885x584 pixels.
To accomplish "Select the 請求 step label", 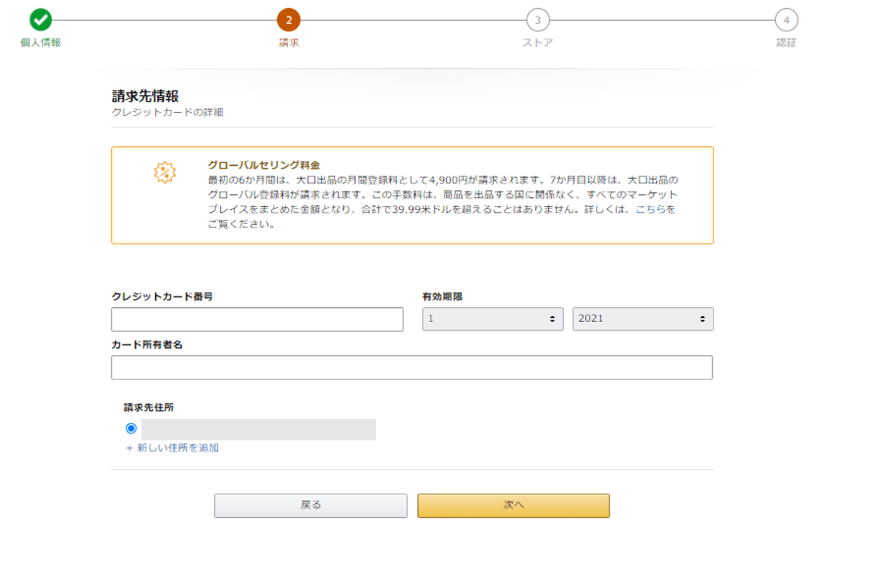I will pos(288,43).
